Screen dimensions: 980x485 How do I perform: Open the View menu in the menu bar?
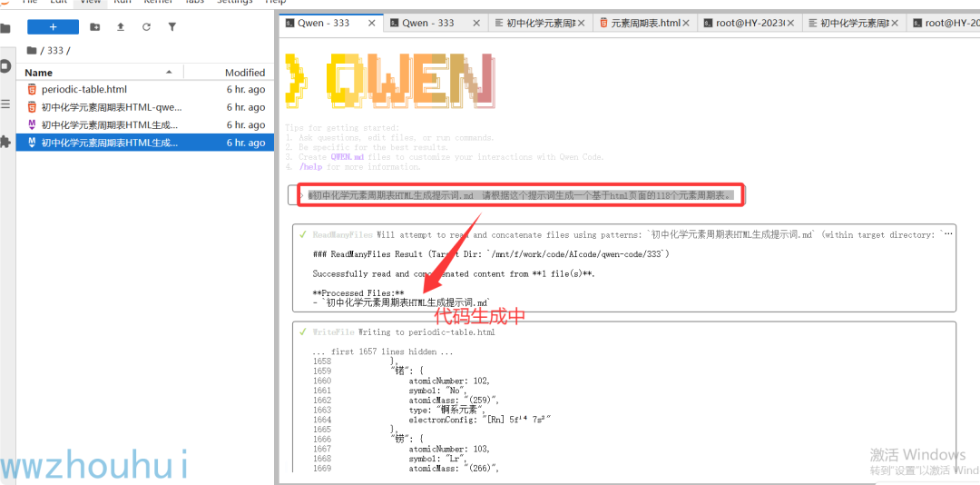click(x=91, y=2)
